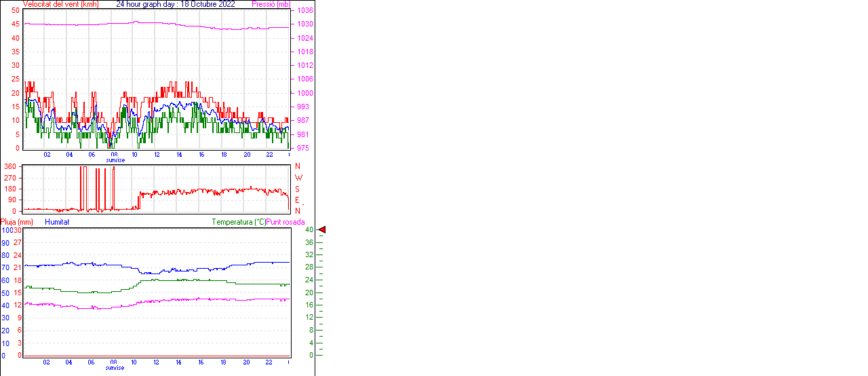Click the '12' hour tick under the wind chart
The width and height of the screenshot is (868, 376).
click(x=157, y=155)
